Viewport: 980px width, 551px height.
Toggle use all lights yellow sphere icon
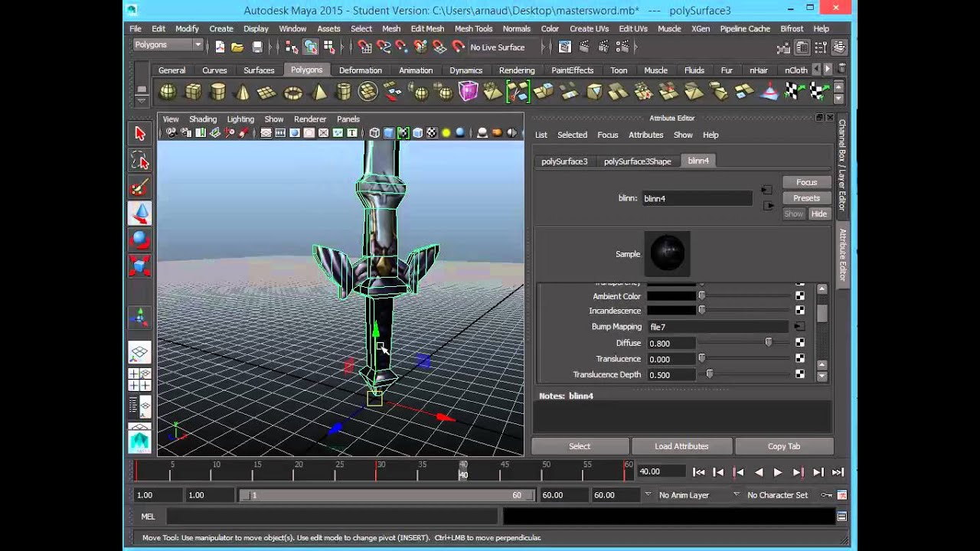446,133
